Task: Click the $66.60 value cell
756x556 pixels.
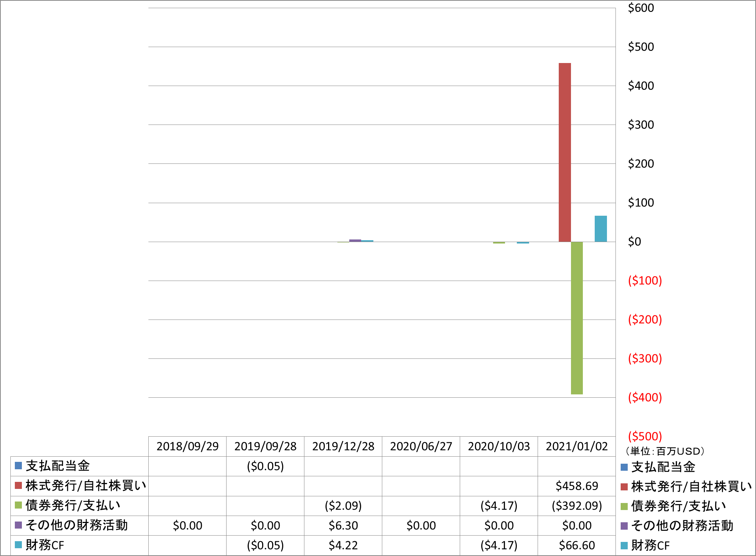Action: coord(577,545)
